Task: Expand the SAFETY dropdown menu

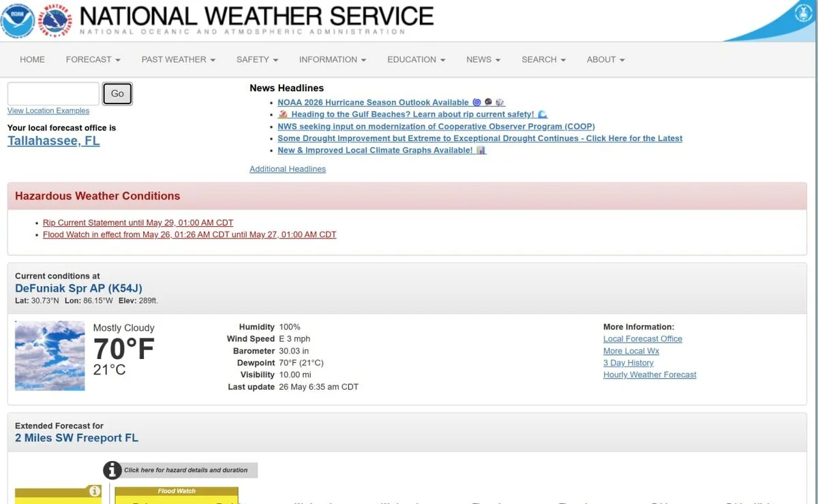Action: [257, 59]
